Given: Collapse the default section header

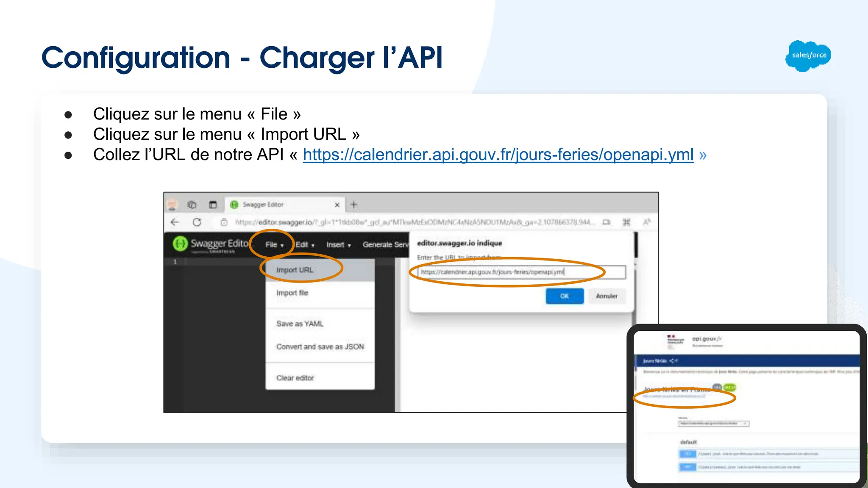Looking at the screenshot, I should coord(688,442).
